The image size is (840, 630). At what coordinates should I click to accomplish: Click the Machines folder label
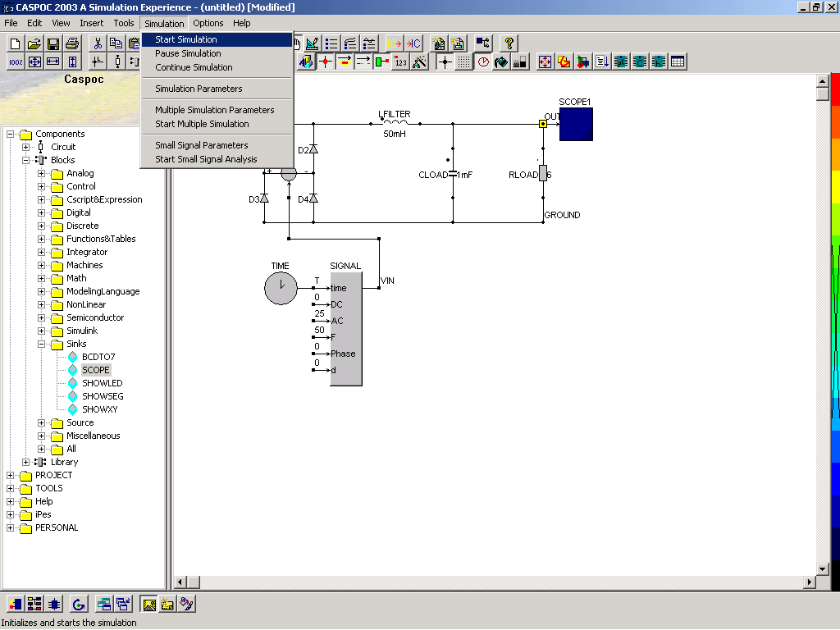coord(84,265)
